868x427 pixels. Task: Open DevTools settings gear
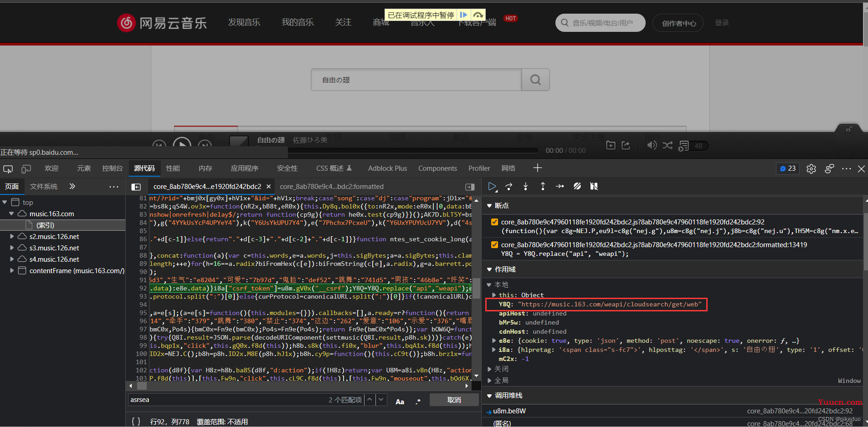click(811, 169)
